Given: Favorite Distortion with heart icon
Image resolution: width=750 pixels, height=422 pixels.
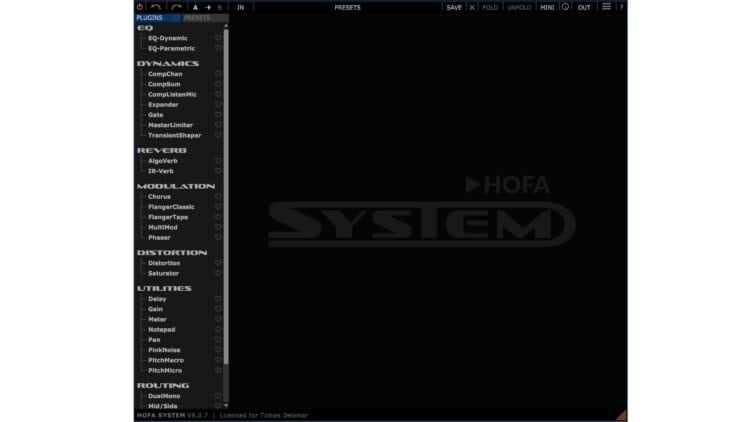Looking at the screenshot, I should click(x=218, y=263).
